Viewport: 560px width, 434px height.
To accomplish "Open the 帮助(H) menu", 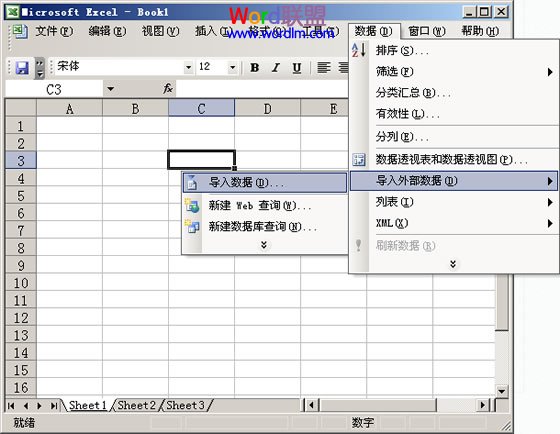I will tap(480, 31).
